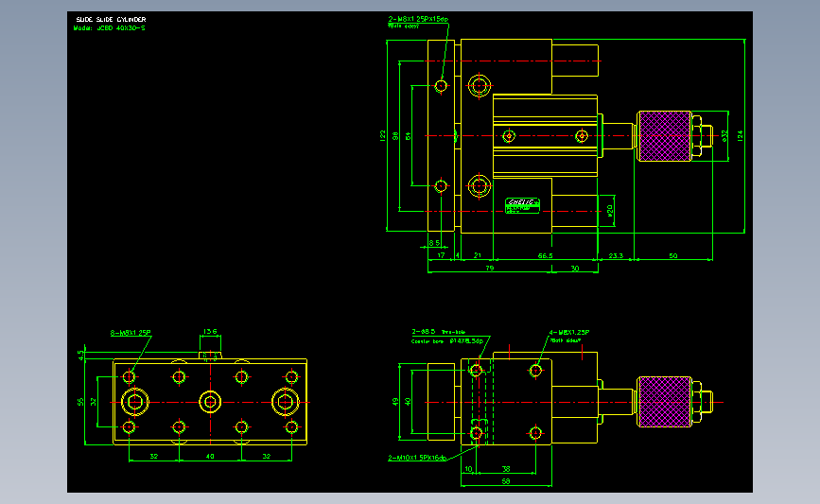820x504 pixels.
Task: Click the 55 height dimension
Action: (80, 402)
